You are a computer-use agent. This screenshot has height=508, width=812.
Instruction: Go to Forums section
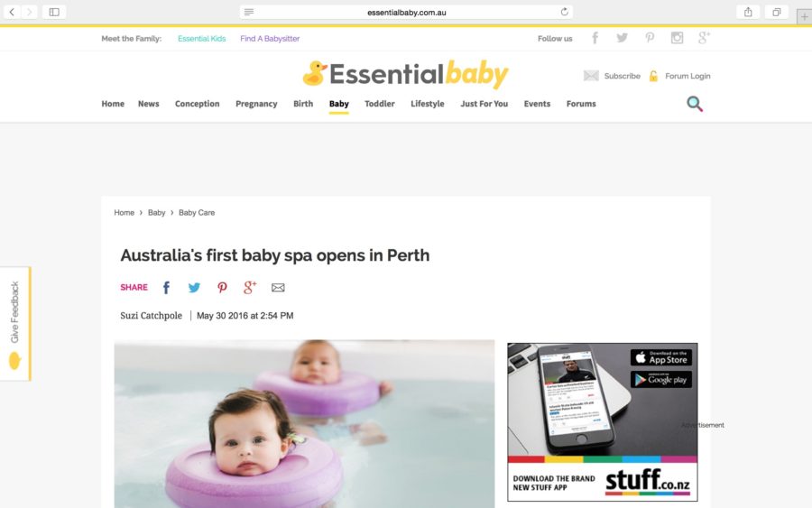tap(581, 104)
